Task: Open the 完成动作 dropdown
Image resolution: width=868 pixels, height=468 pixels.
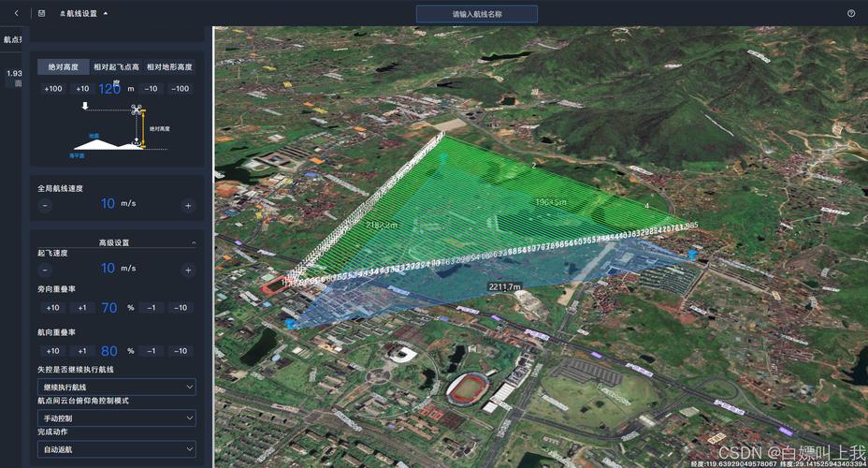Action: point(117,449)
